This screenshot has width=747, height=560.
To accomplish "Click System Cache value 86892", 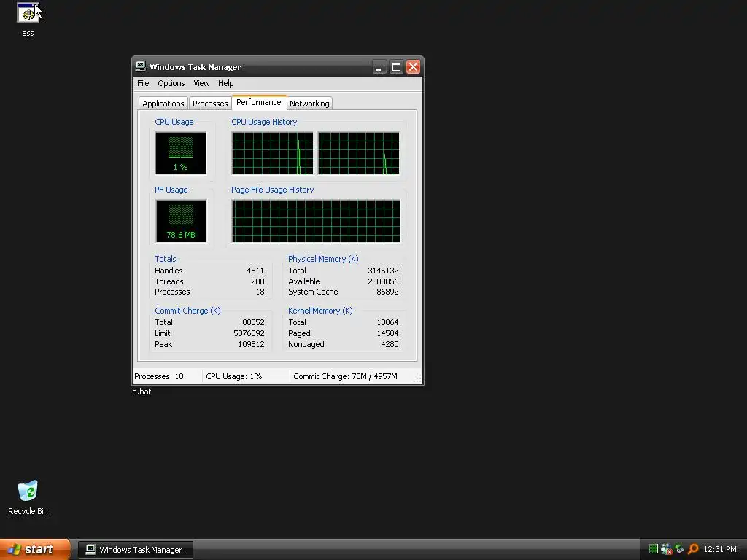I will (x=387, y=292).
